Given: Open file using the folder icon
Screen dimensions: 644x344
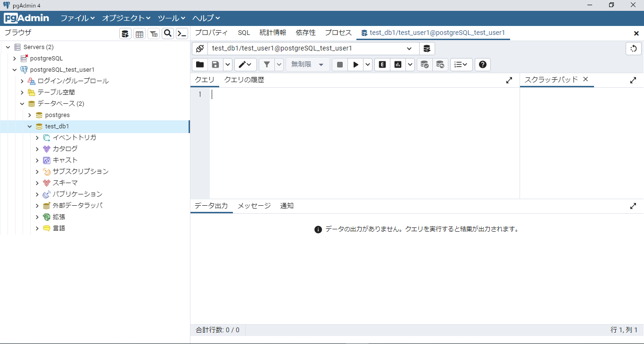Looking at the screenshot, I should [200, 65].
